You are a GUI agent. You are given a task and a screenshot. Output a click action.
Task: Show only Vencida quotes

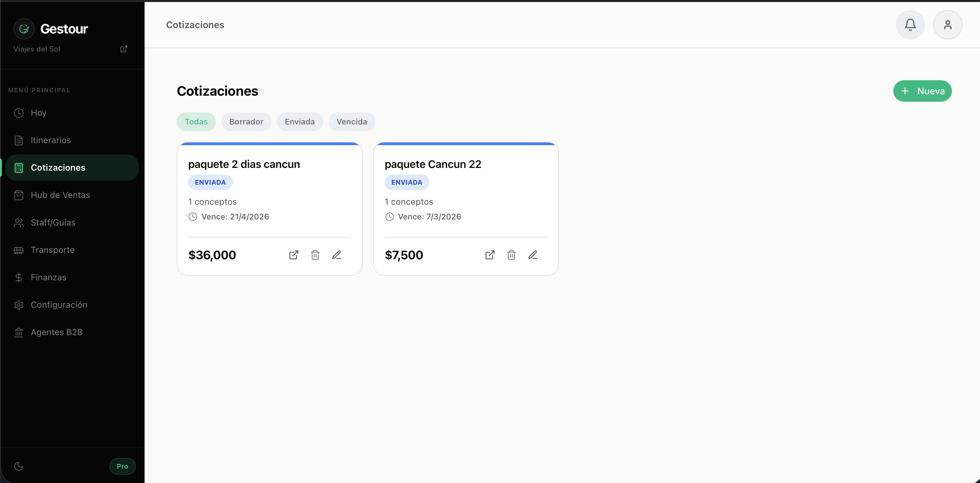click(351, 122)
